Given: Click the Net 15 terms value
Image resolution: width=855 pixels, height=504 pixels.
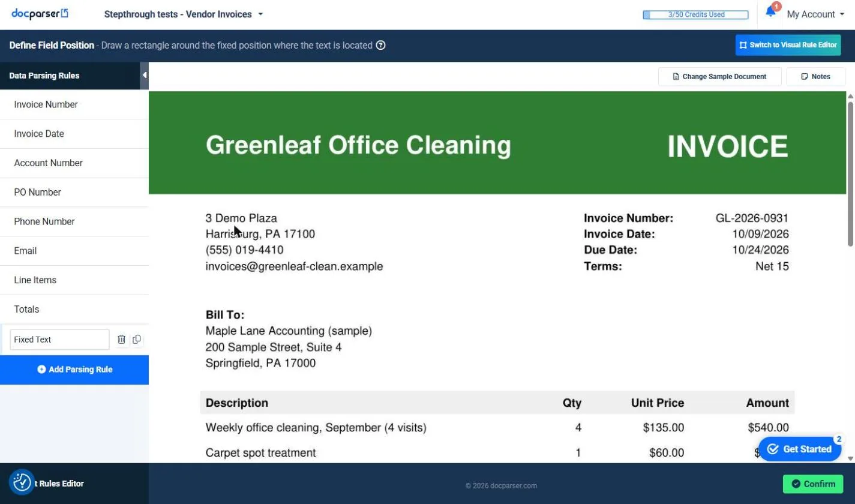Looking at the screenshot, I should coord(772,266).
